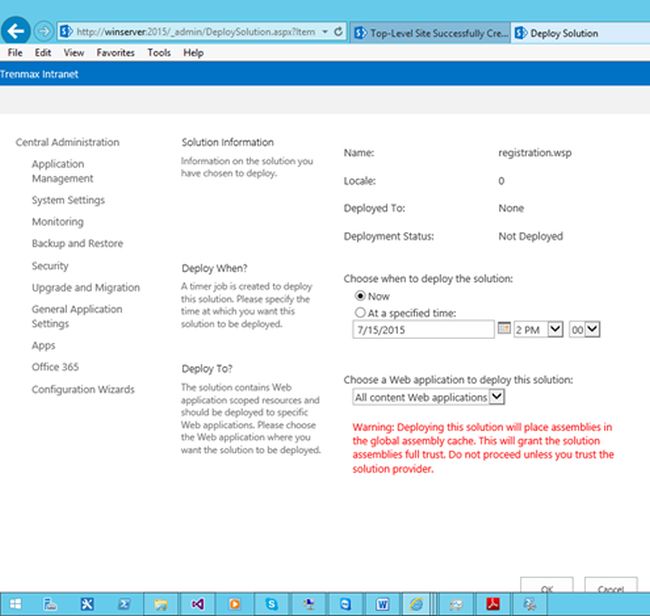Image resolution: width=650 pixels, height=616 pixels.
Task: Click the browser Forward arrow button
Action: [43, 31]
